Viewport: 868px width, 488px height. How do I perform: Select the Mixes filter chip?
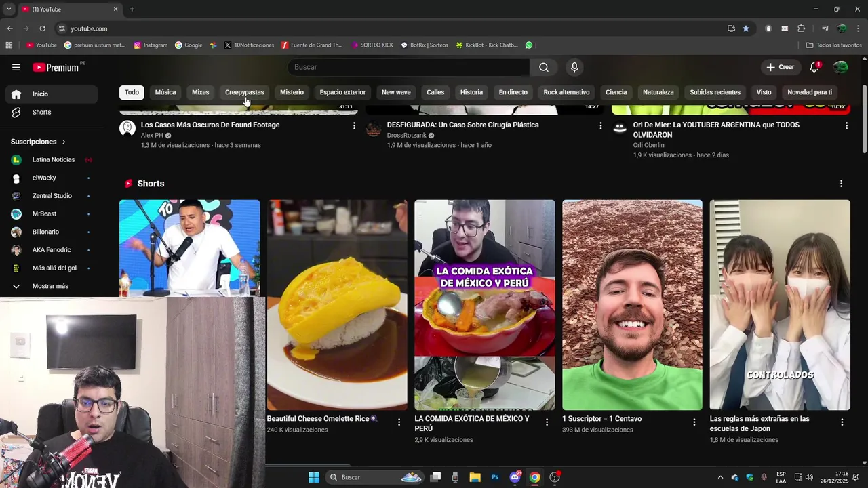tap(201, 92)
